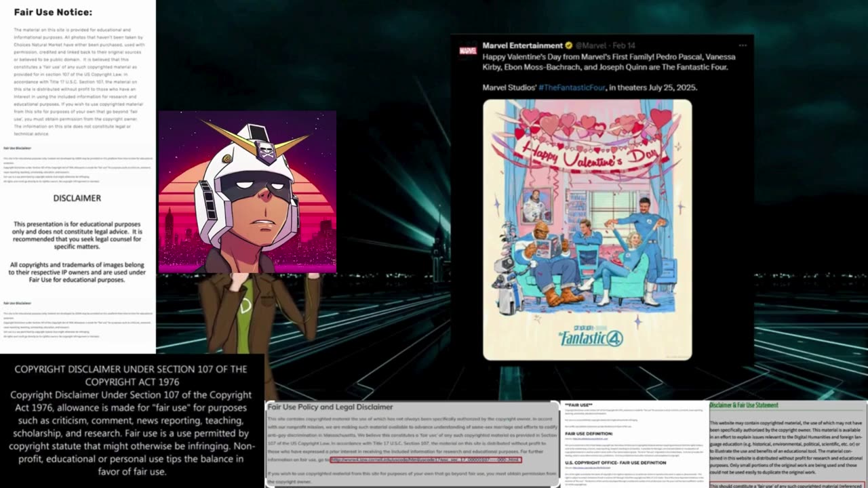Click 'COPYRIGHT DISCLAIMER UNDER SECTION 107' title text

pyautogui.click(x=131, y=375)
